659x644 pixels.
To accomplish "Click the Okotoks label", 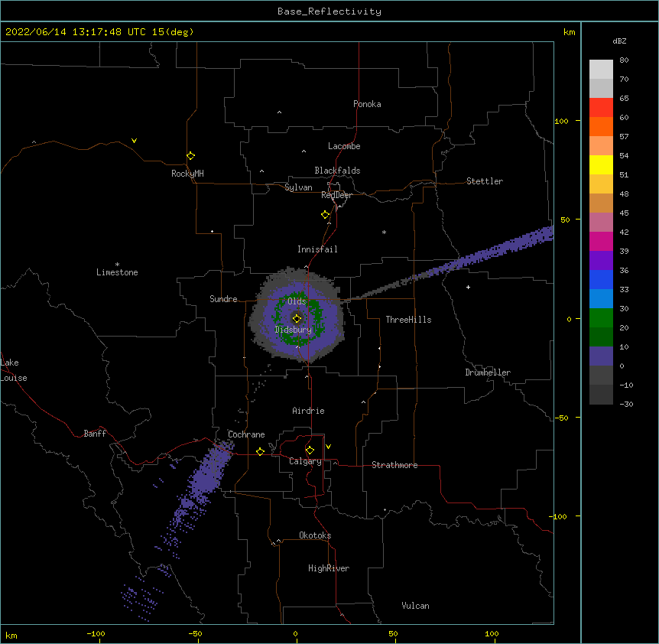I will click(315, 535).
